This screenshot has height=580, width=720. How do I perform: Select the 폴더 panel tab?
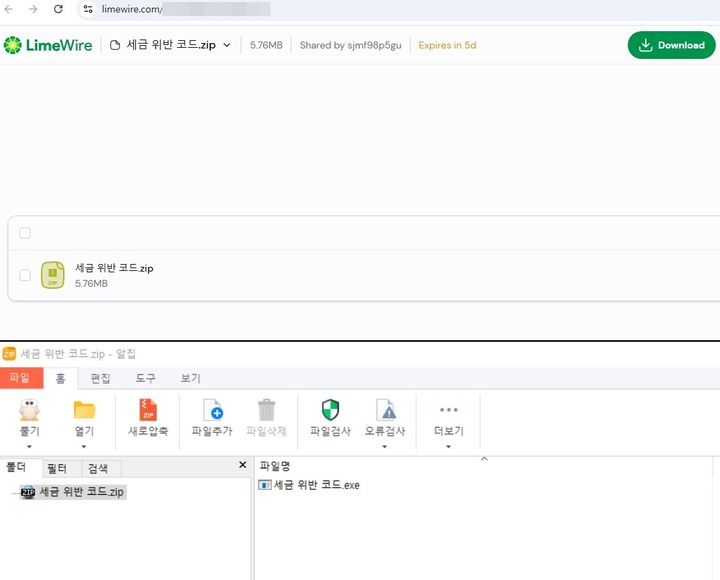18,467
